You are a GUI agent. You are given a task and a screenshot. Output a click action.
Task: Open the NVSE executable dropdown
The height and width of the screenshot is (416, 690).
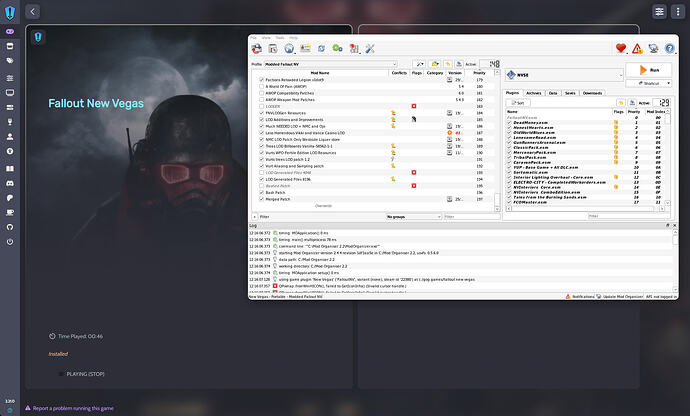coord(565,75)
